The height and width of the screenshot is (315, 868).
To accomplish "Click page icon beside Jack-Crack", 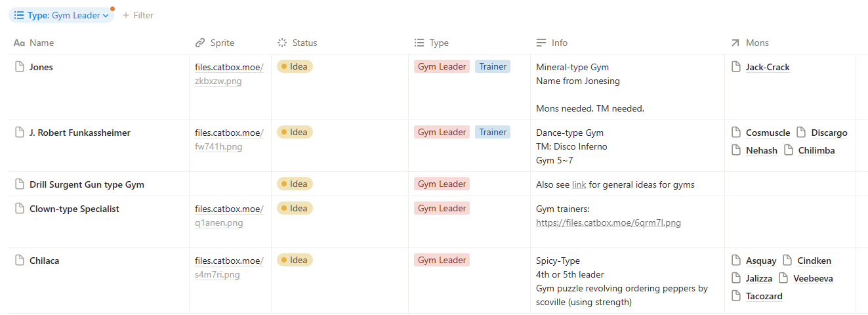I will pyautogui.click(x=736, y=67).
